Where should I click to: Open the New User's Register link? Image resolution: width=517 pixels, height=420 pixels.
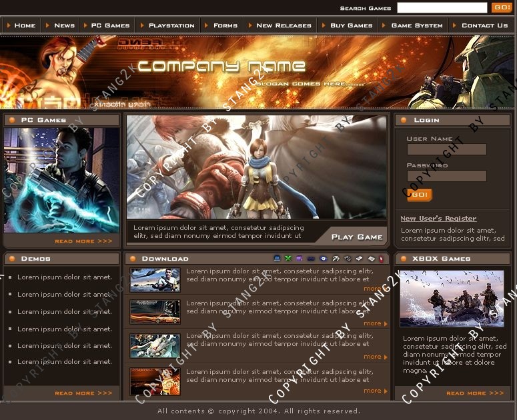438,219
